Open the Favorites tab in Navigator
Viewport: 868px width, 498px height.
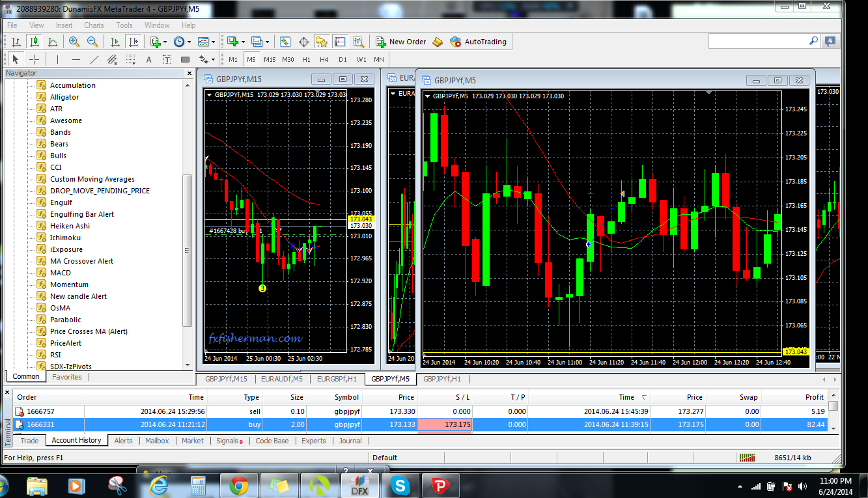point(67,377)
